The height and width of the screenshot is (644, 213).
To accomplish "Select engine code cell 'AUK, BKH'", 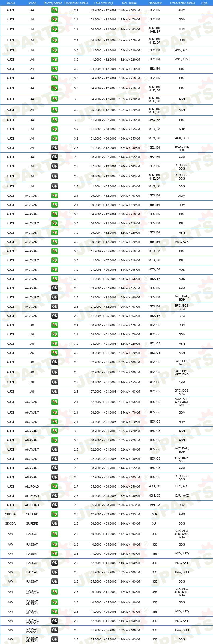I will pos(182,138).
